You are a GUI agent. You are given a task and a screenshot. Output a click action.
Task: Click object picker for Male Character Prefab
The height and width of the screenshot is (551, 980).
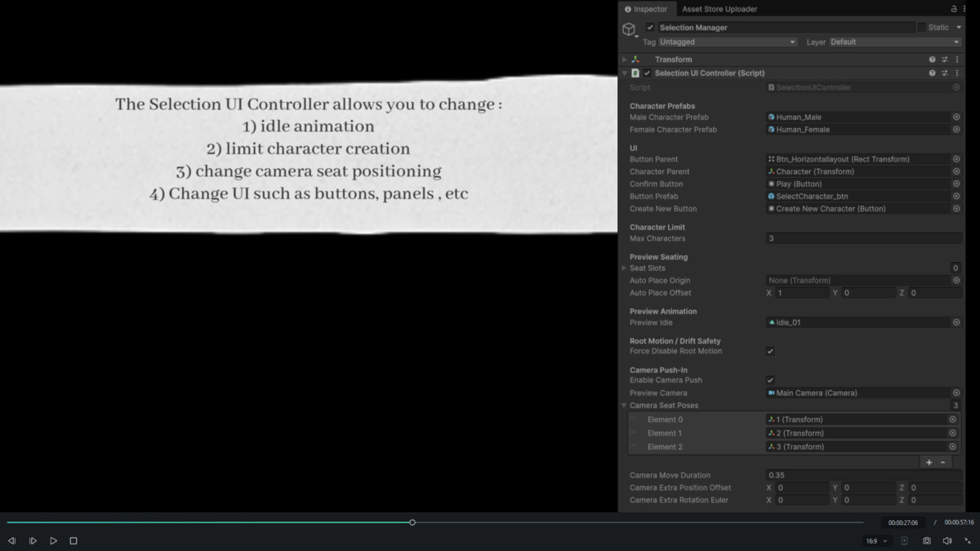tap(955, 117)
